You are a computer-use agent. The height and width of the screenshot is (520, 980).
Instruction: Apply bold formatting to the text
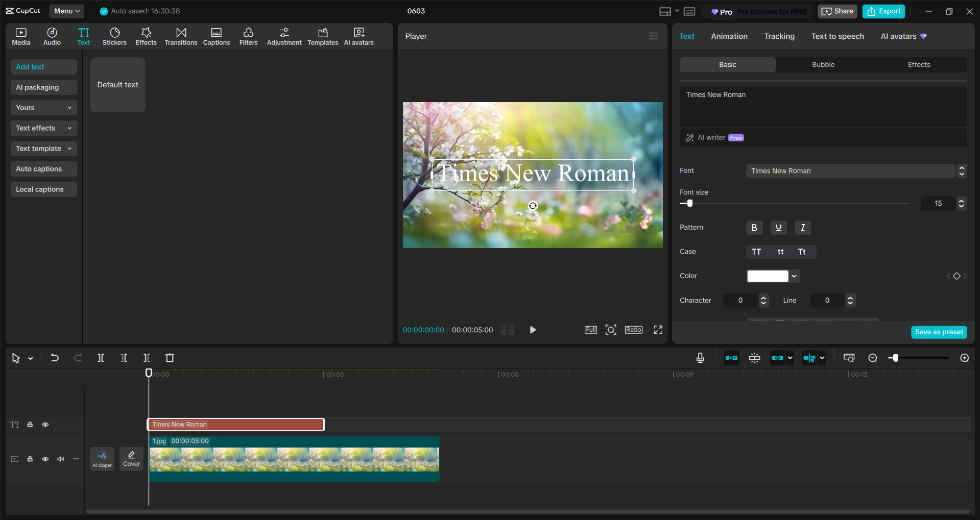click(754, 228)
